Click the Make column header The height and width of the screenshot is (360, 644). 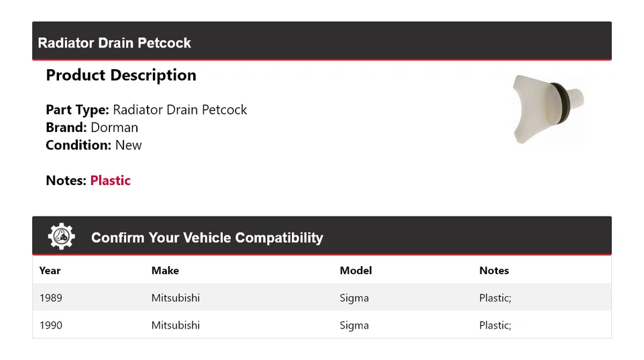click(x=165, y=271)
